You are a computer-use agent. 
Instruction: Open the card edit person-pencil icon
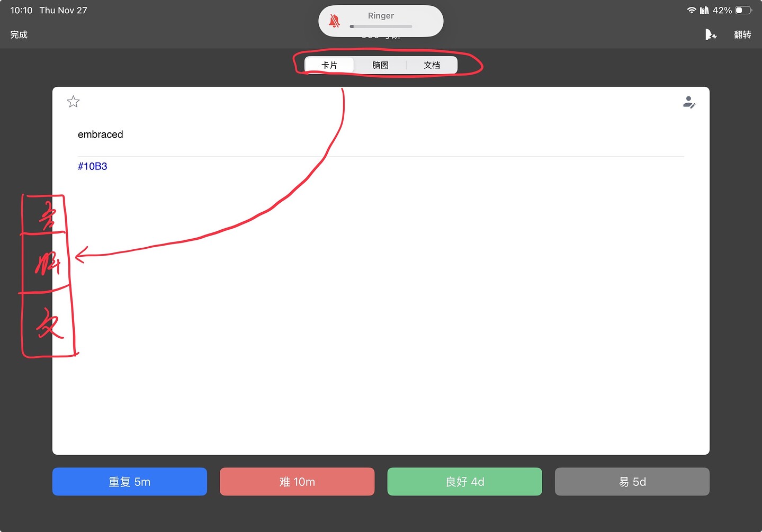pyautogui.click(x=689, y=102)
